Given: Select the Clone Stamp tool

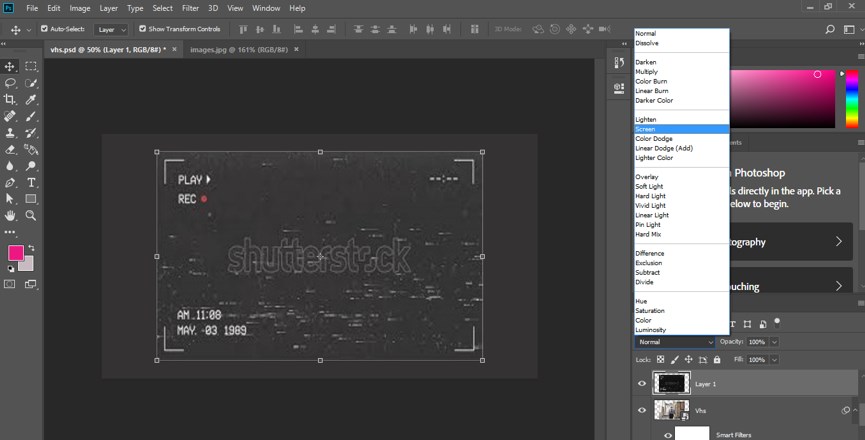Looking at the screenshot, I should click(x=10, y=133).
